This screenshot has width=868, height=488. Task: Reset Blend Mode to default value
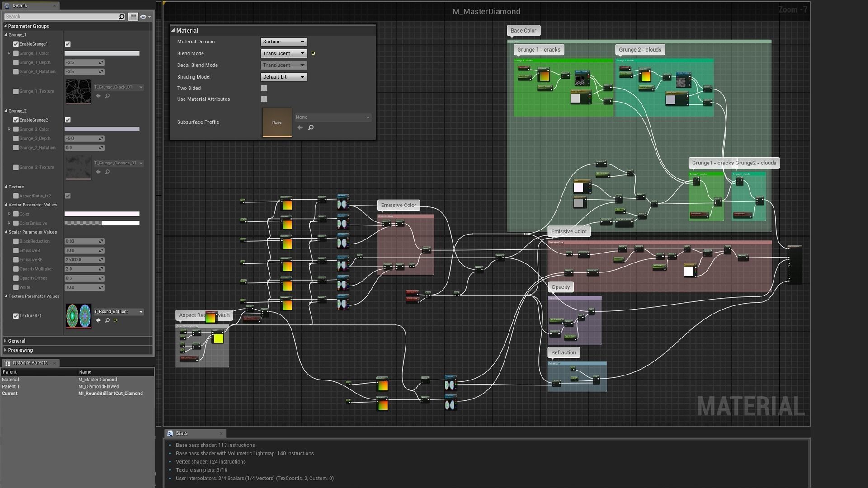(x=313, y=53)
